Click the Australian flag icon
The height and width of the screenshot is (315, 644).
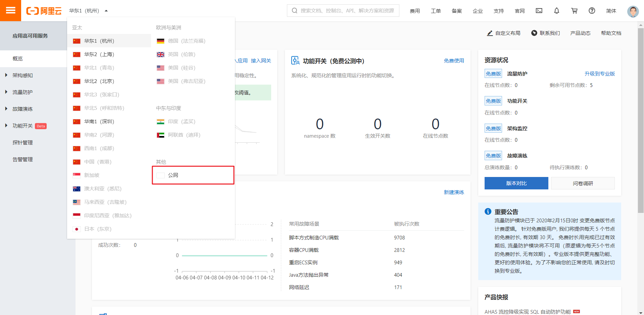coord(77,189)
